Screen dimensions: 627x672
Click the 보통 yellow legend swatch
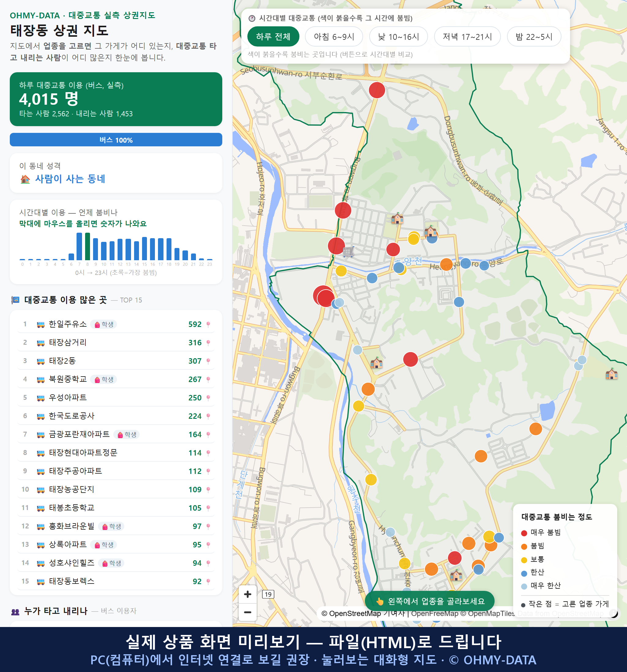point(524,560)
